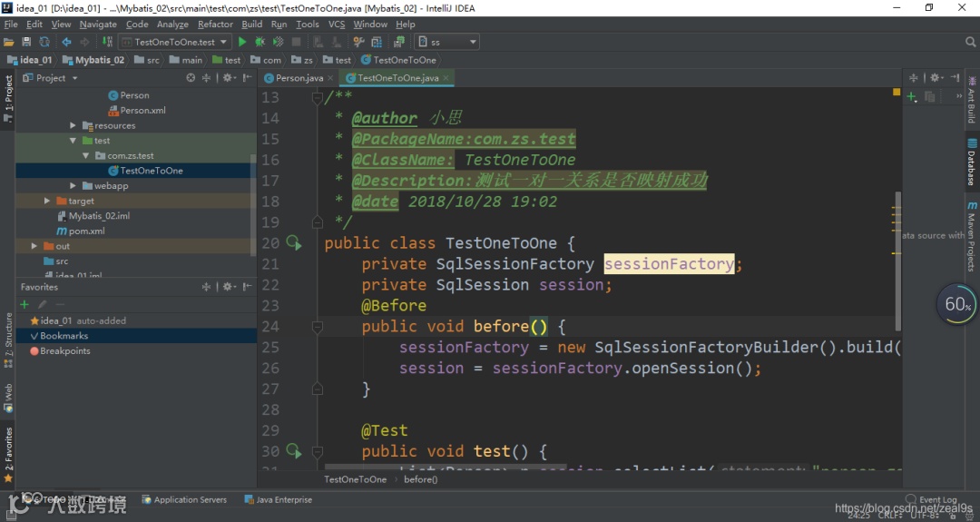Collapse the test folder in project tree

point(73,141)
